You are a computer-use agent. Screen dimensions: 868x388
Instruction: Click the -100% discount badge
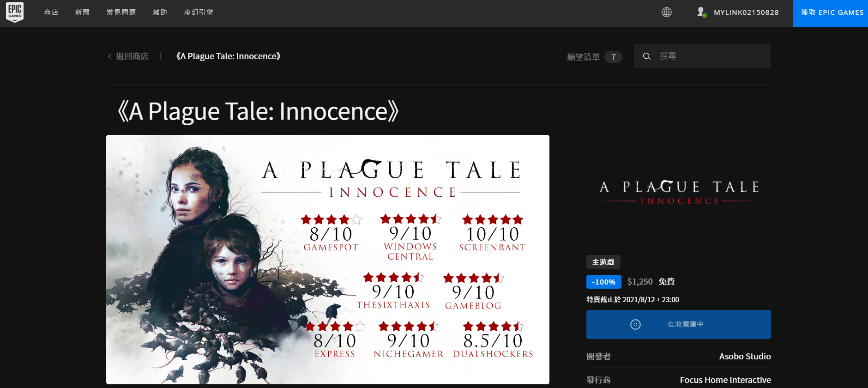pyautogui.click(x=604, y=282)
